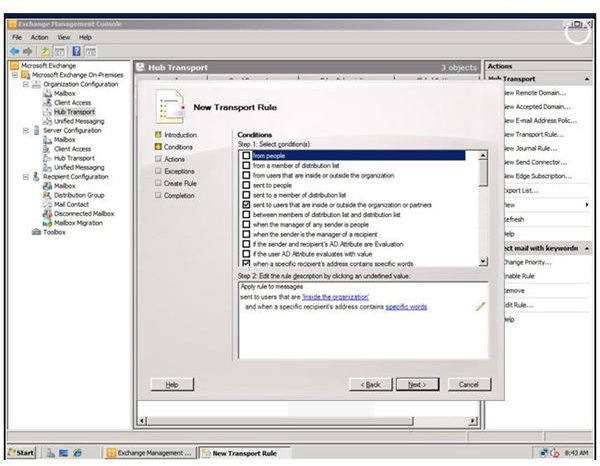
Task: Check 'when the manager of any sender is people'
Action: (246, 225)
